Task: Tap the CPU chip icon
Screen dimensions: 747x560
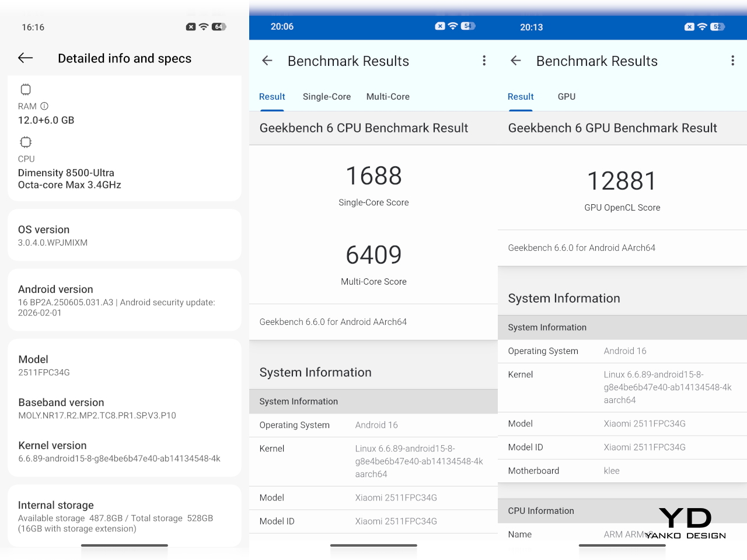Action: coord(26,142)
